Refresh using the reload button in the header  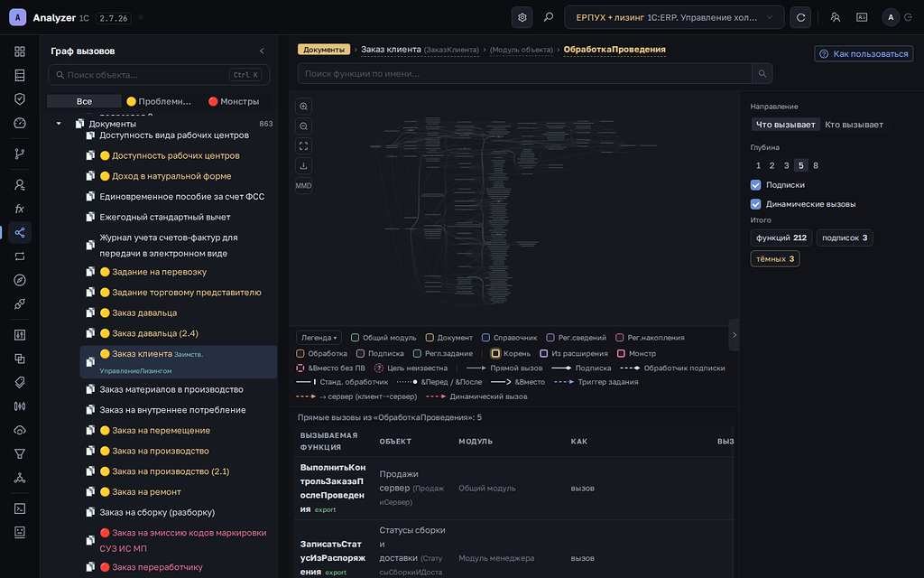(x=801, y=18)
